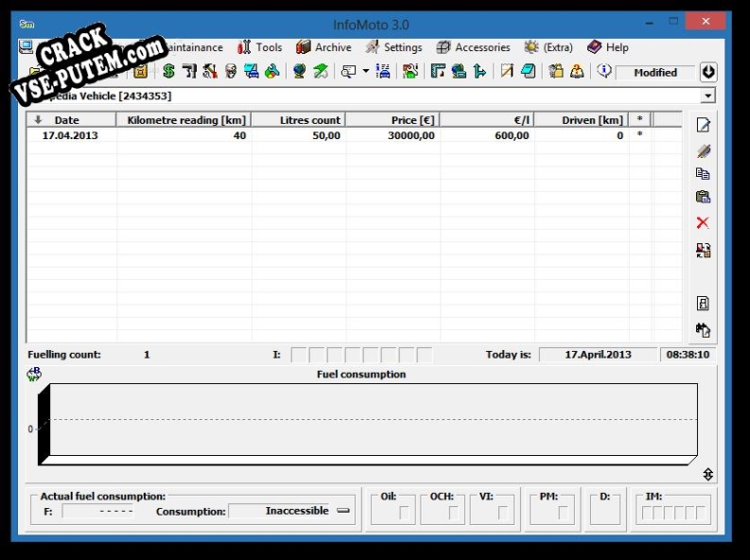Viewport: 750px width, 560px height.
Task: Click the cyan notebook icon in toolbar
Action: click(528, 72)
